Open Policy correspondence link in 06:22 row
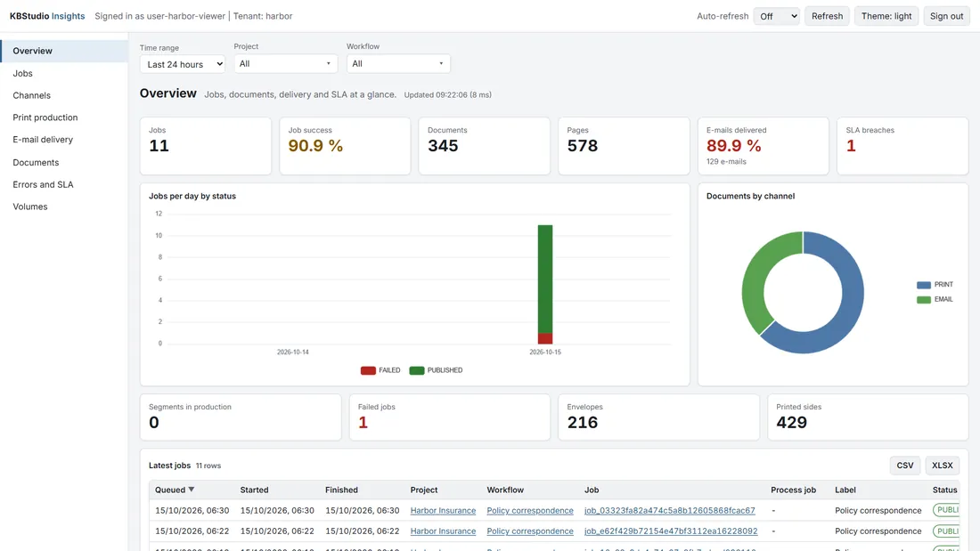The width and height of the screenshot is (980, 551). click(530, 531)
